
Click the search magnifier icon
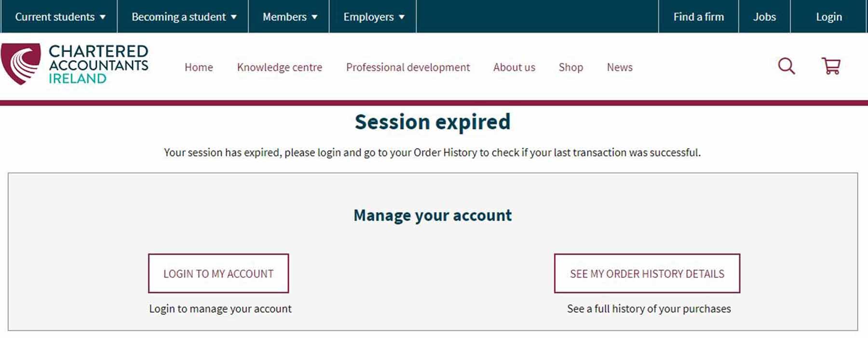[786, 66]
